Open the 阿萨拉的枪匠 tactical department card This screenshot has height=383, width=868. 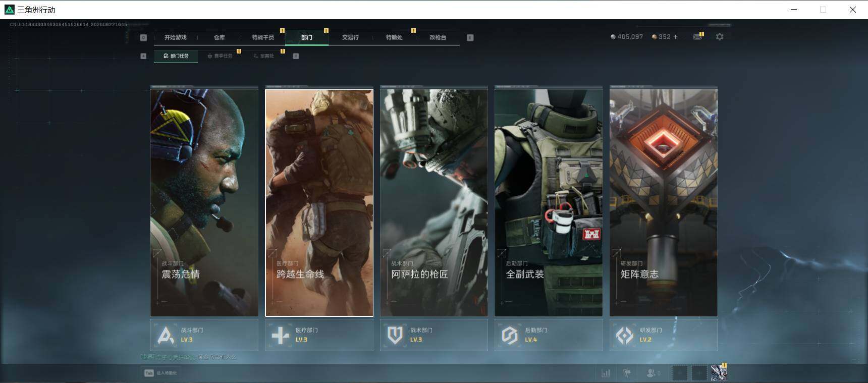coord(434,203)
